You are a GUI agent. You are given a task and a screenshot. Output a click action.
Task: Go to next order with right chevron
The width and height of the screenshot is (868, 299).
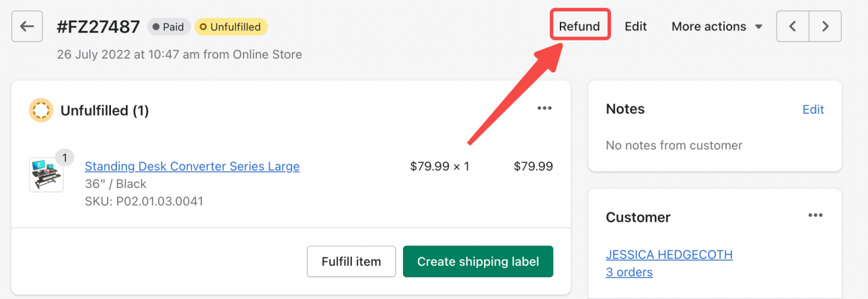click(825, 26)
